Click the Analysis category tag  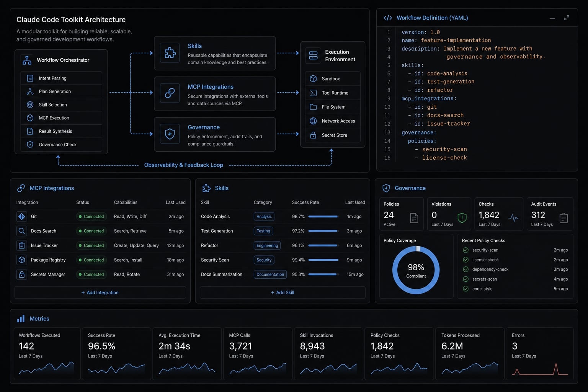(264, 217)
